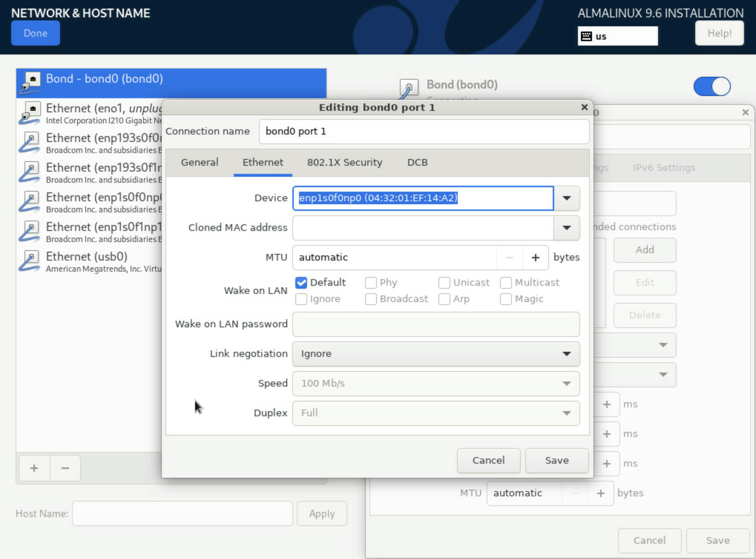
Task: Click Add in background bonded connections
Action: [x=645, y=250]
